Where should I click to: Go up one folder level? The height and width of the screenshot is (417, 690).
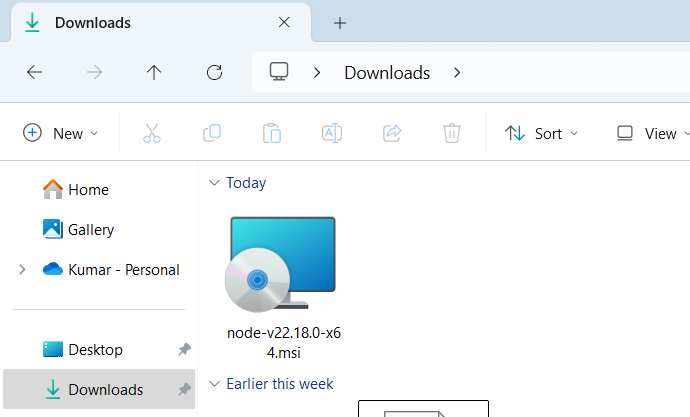[x=154, y=72]
